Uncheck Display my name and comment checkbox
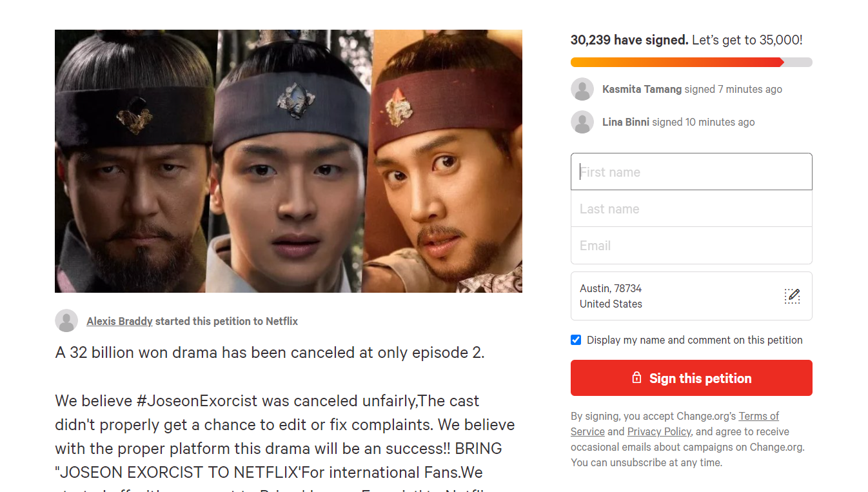The image size is (868, 492). (x=576, y=340)
